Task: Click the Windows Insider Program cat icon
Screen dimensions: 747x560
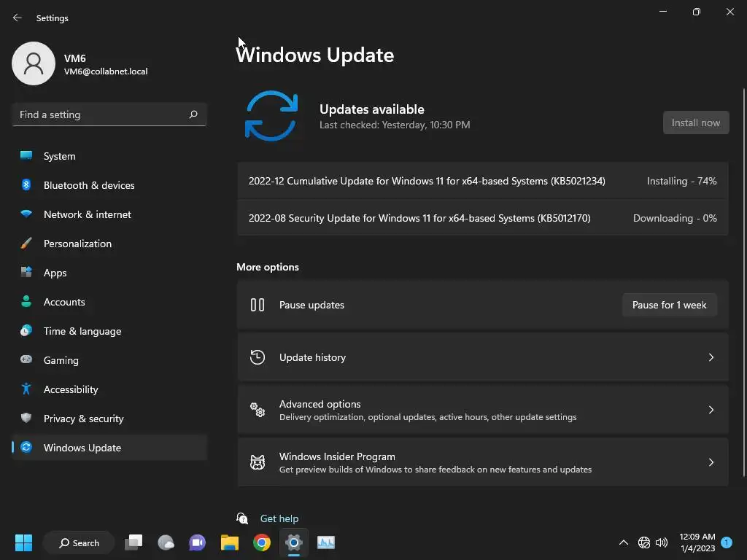Action: (258, 462)
